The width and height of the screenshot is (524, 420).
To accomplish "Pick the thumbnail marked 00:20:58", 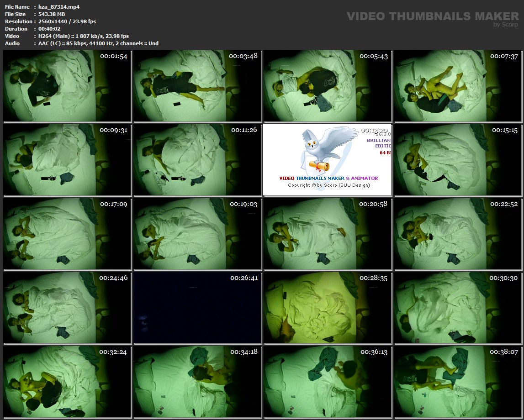I will (328, 234).
